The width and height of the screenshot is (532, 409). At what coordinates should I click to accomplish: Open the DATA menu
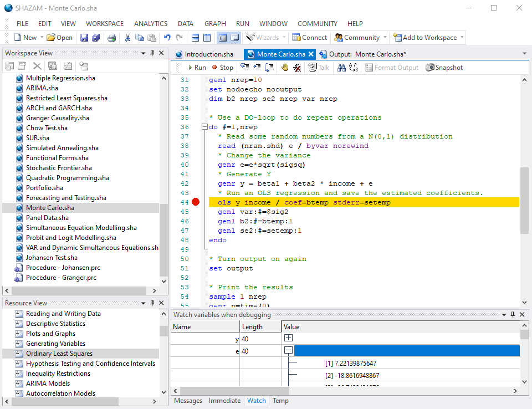coord(186,24)
